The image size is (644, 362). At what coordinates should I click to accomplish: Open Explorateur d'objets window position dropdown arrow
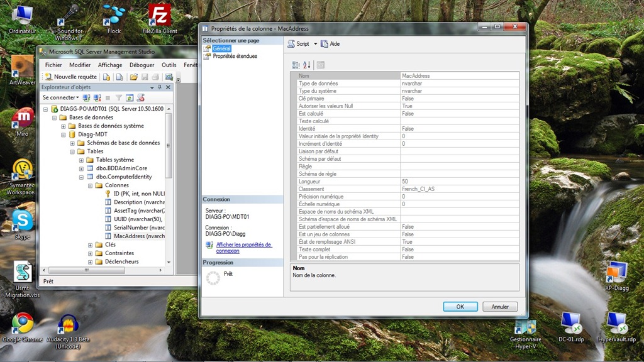[152, 87]
